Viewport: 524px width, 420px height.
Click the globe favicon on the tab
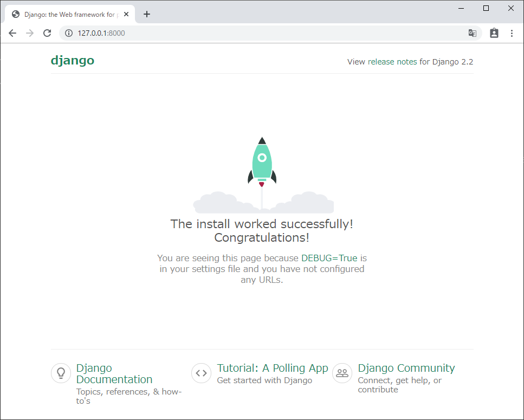(x=15, y=15)
